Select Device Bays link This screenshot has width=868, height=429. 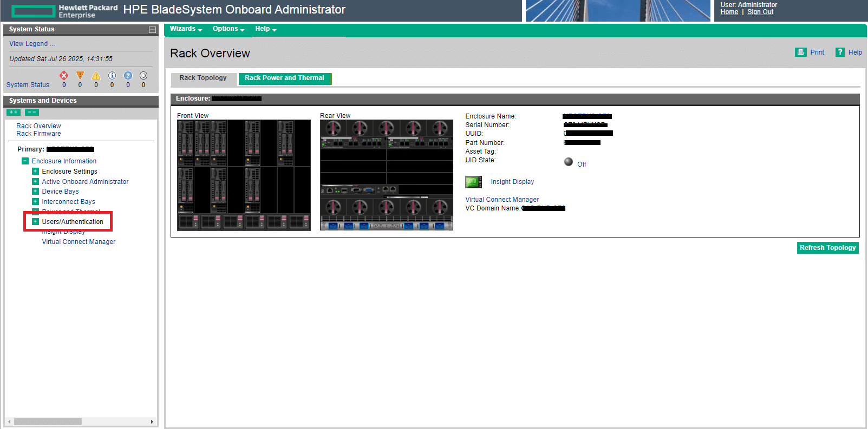point(60,192)
